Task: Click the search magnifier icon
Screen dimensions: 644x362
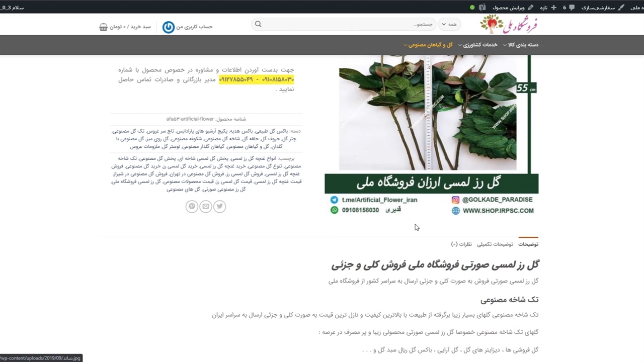Action: point(258,24)
